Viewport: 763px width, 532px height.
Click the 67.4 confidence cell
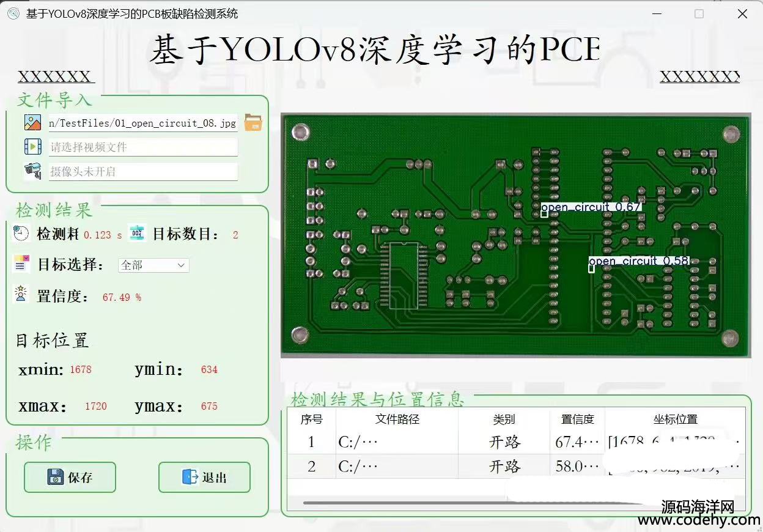578,442
